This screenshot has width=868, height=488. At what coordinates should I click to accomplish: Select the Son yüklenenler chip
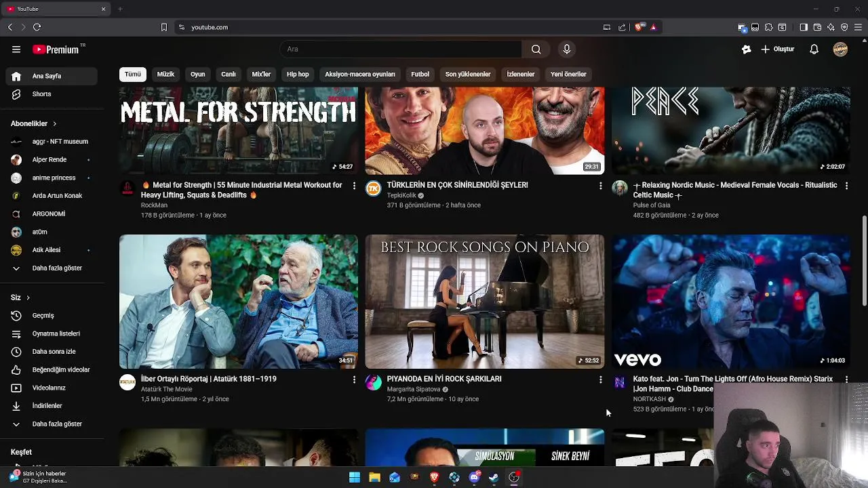(x=468, y=74)
